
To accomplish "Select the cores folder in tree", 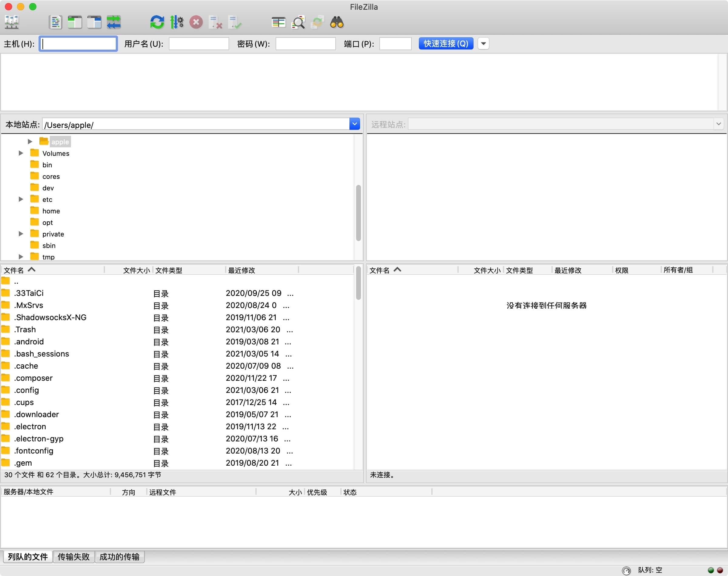I will [51, 176].
